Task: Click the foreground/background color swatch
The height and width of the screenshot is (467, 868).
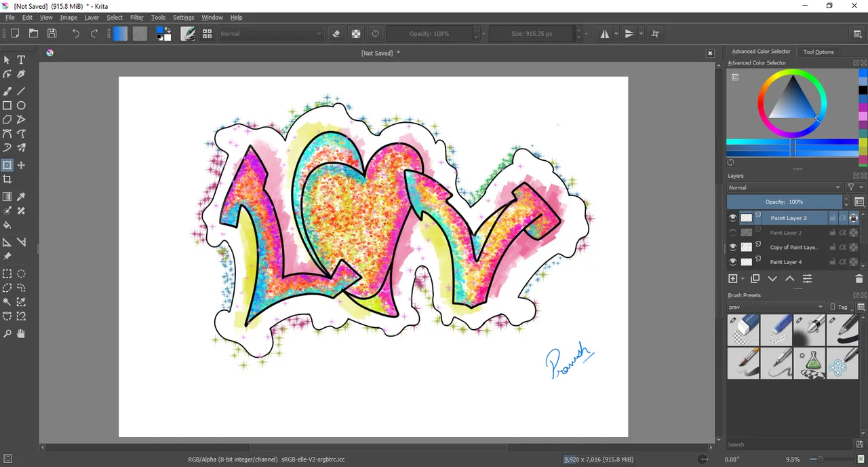Action: 163,33
